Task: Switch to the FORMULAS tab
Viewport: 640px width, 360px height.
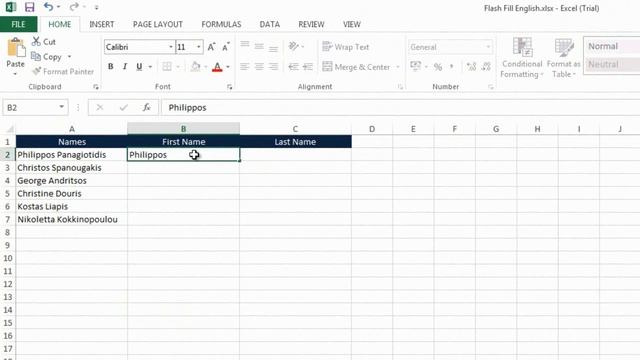Action: pos(221,24)
